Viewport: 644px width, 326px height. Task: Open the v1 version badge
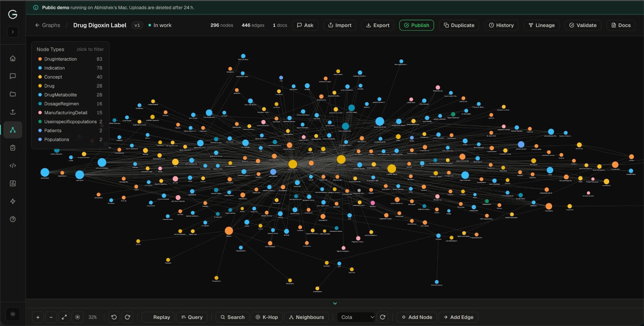tap(137, 25)
